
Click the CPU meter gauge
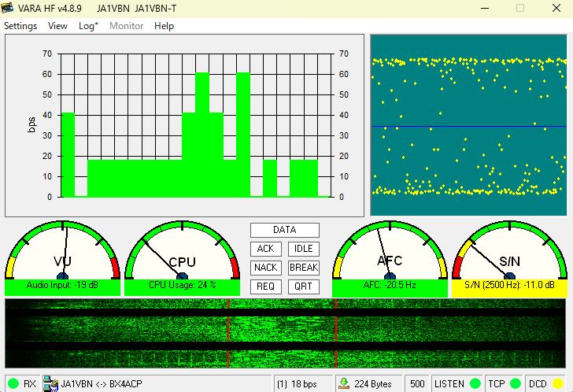pos(182,250)
